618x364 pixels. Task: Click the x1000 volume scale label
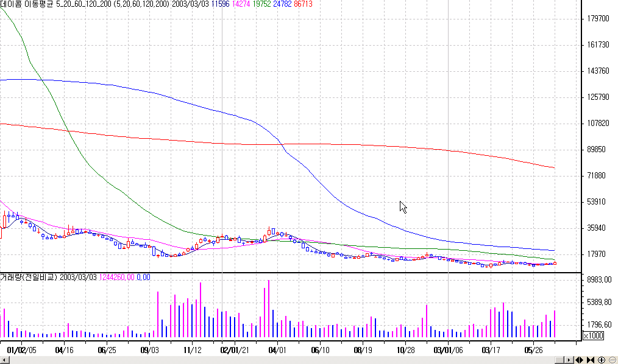tap(593, 335)
